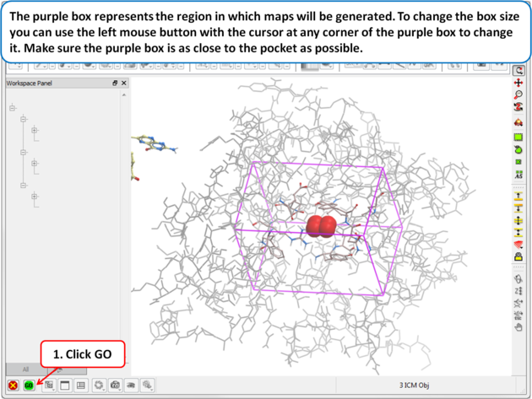Image resolution: width=532 pixels, height=399 pixels.
Task: Select the rotate tool in right toolbar
Action: 518,109
